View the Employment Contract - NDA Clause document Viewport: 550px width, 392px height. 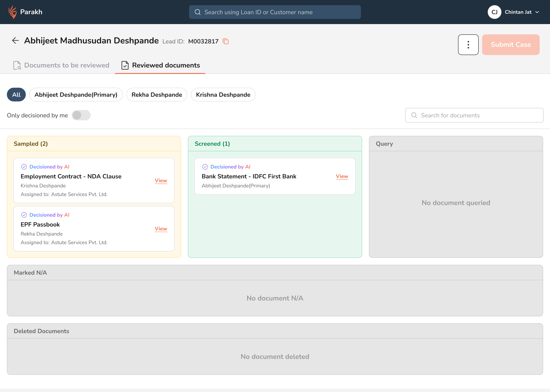tap(161, 181)
